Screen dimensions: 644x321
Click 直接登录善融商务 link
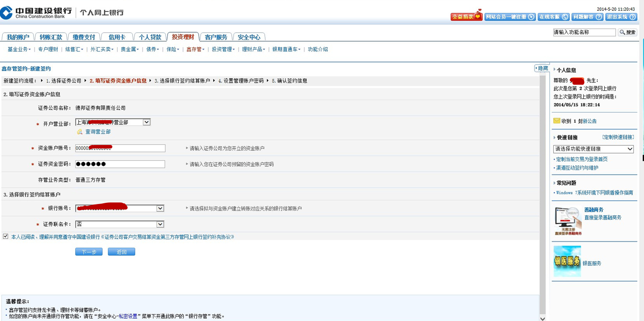(603, 218)
